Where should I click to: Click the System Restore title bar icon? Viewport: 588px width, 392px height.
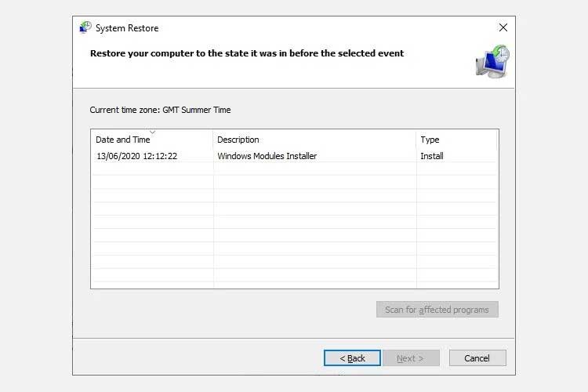coord(85,28)
